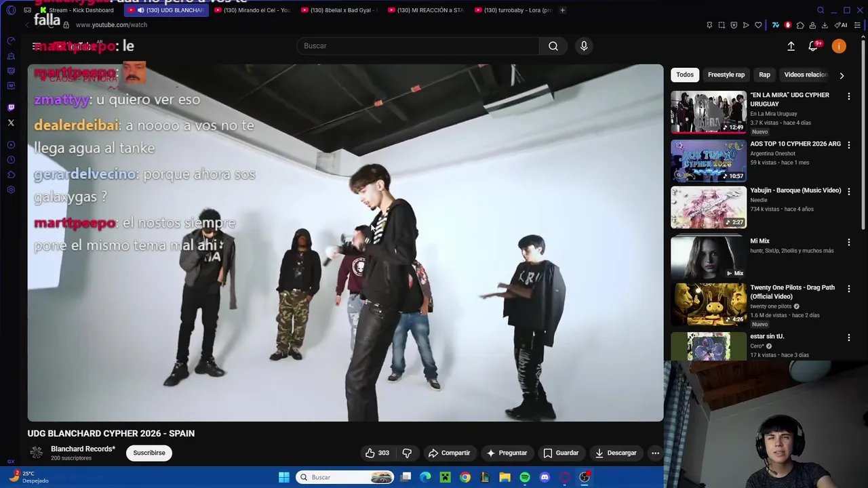Open the extensions puzzle-piece icon

point(800,25)
